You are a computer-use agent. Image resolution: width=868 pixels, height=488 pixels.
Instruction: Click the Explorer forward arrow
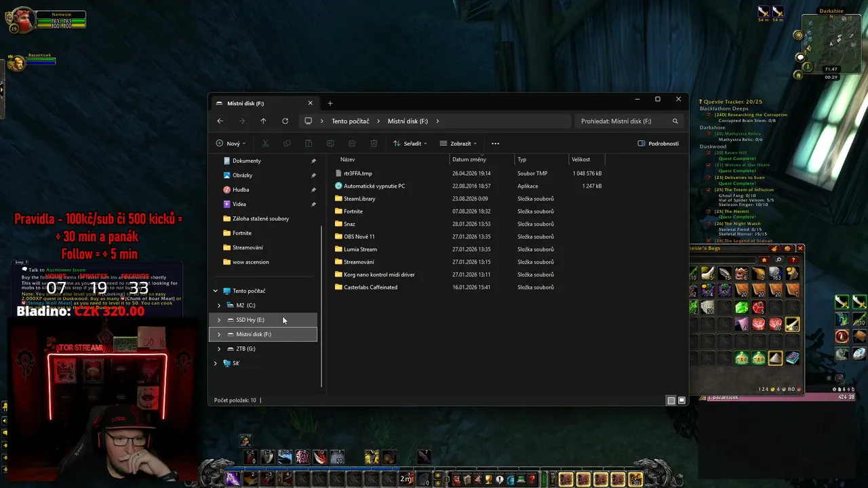point(241,121)
